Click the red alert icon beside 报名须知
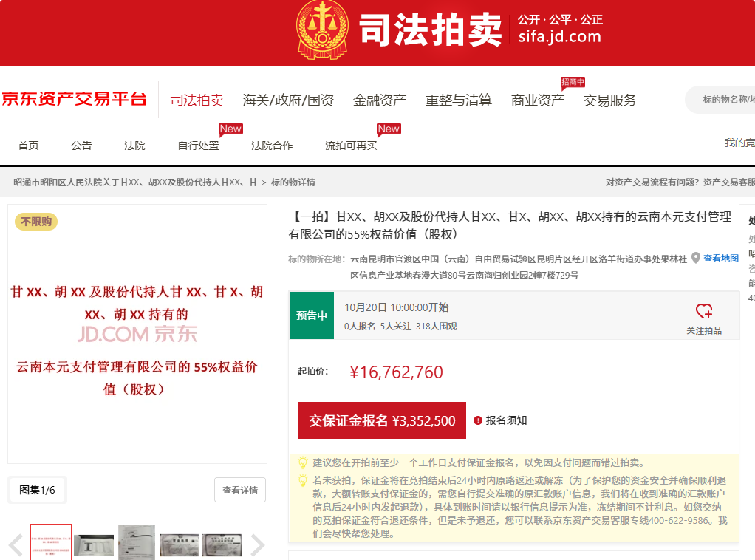The height and width of the screenshot is (560, 755). point(478,420)
